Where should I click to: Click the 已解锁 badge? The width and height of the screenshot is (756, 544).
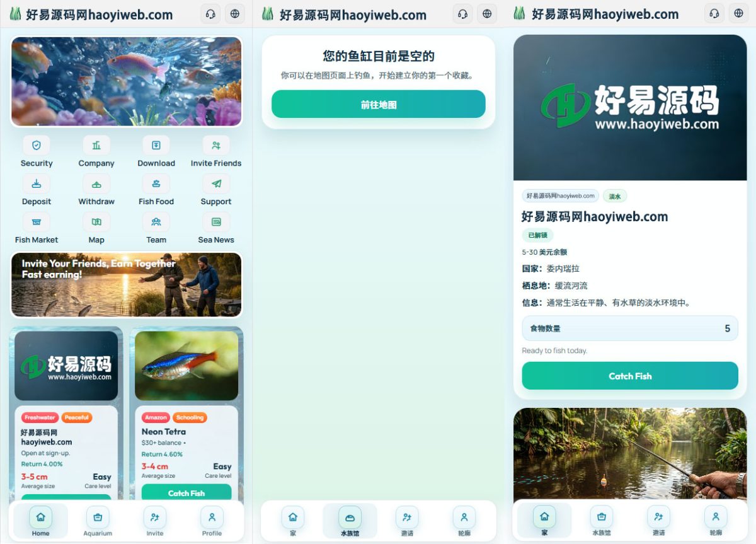pyautogui.click(x=537, y=235)
